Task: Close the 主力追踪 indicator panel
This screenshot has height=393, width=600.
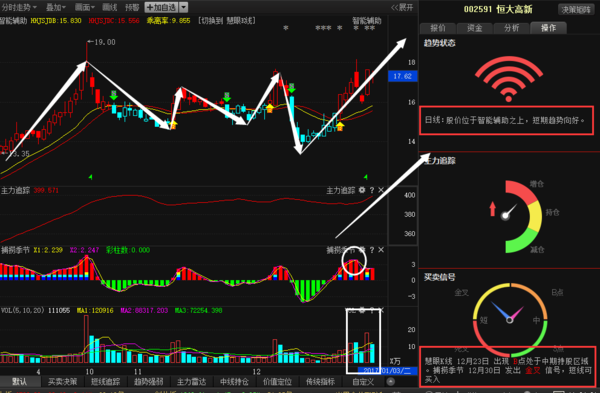Action: (381, 190)
